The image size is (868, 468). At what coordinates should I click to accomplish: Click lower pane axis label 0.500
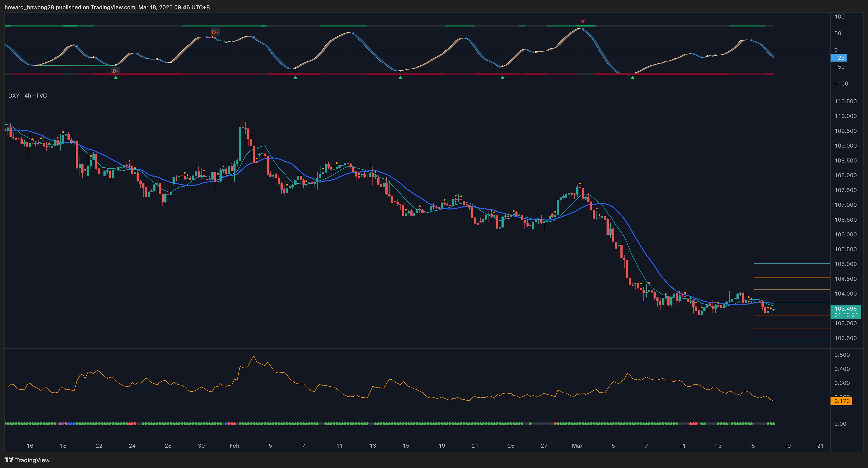(x=842, y=355)
